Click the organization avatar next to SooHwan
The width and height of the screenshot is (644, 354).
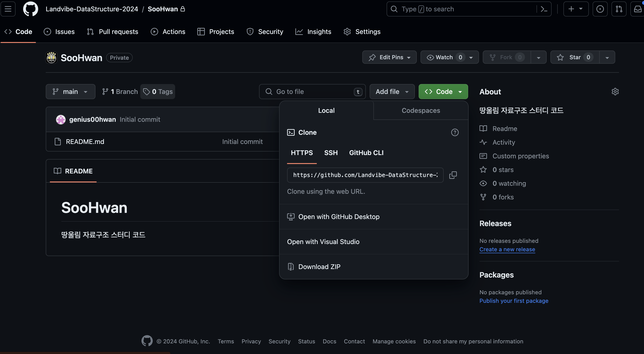[51, 58]
